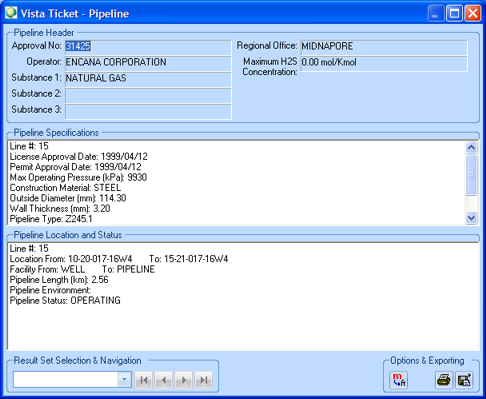Click 'To: PIPELINE' facility text
This screenshot has width=486, height=399.
128,269
